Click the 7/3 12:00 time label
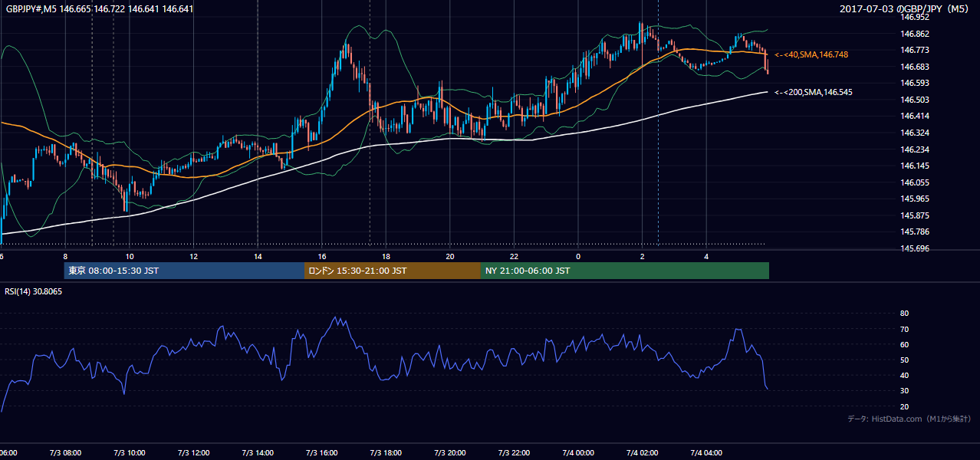 [x=193, y=453]
